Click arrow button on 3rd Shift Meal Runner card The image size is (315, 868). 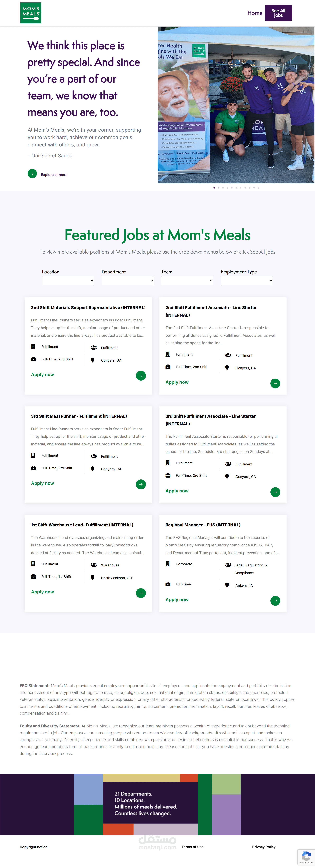pos(141,485)
